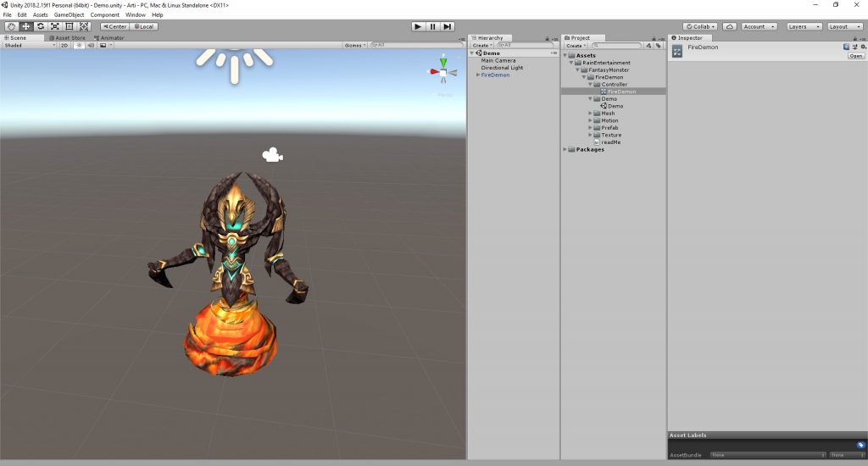
Task: Click the Project search field
Action: tap(616, 46)
